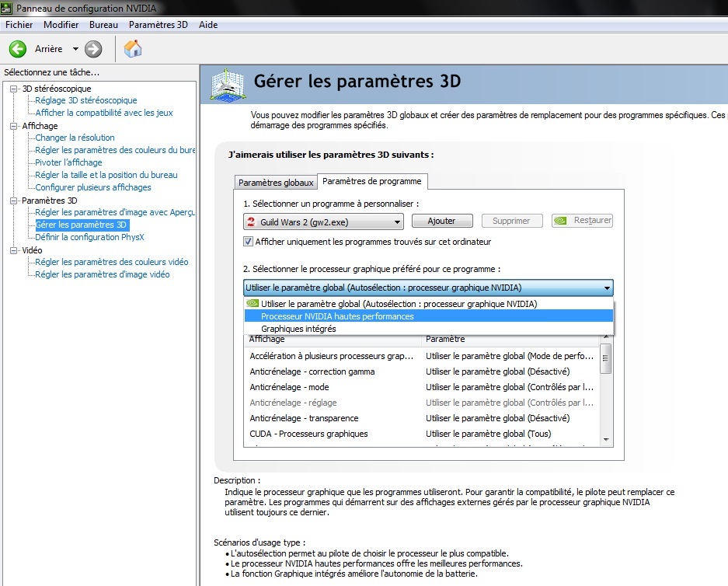
Task: Collapse the Affichage tree node
Action: (x=14, y=126)
